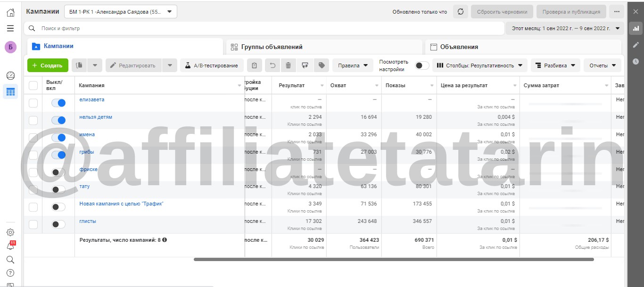Click the clipboard paste icon in toolbar
Image resolution: width=644 pixels, height=287 pixels.
(255, 66)
